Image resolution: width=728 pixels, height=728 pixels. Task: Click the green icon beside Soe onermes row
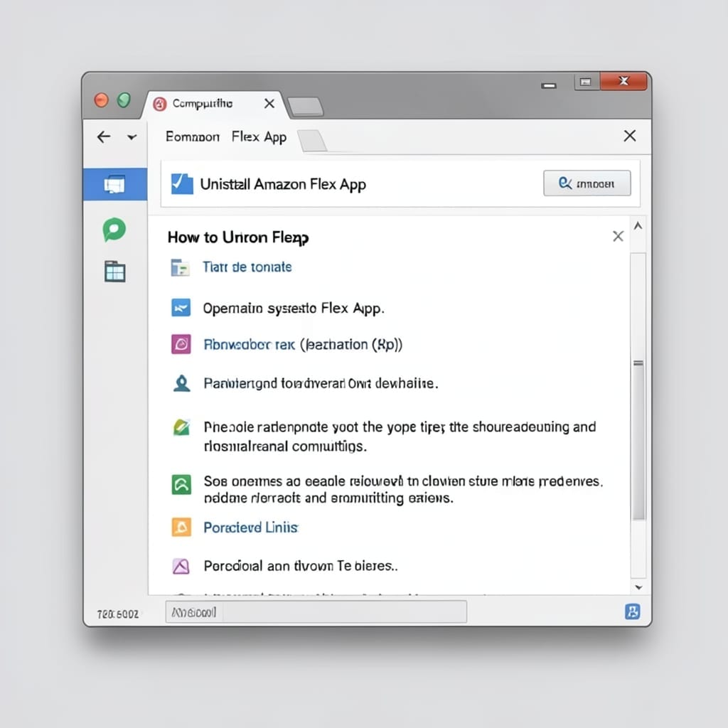click(x=181, y=484)
